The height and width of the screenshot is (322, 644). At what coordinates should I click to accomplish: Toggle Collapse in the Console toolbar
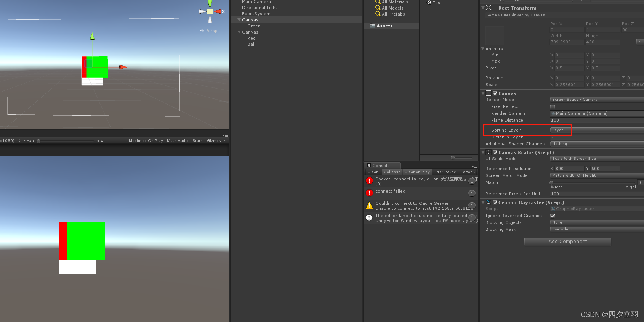click(392, 172)
